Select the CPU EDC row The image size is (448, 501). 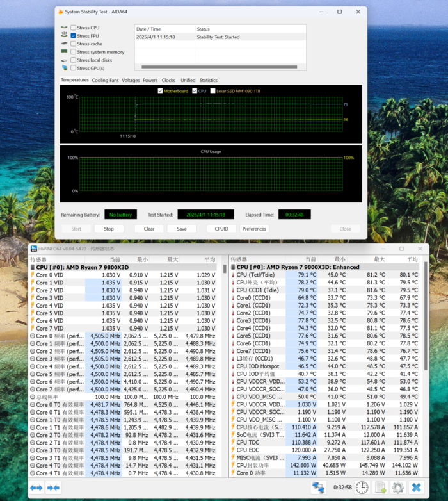325,450
